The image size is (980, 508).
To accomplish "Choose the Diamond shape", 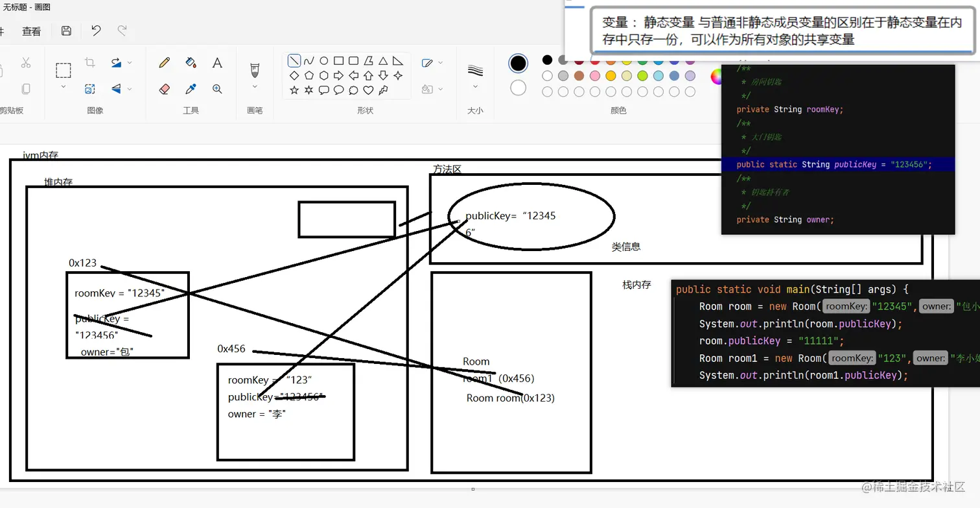I will click(294, 76).
